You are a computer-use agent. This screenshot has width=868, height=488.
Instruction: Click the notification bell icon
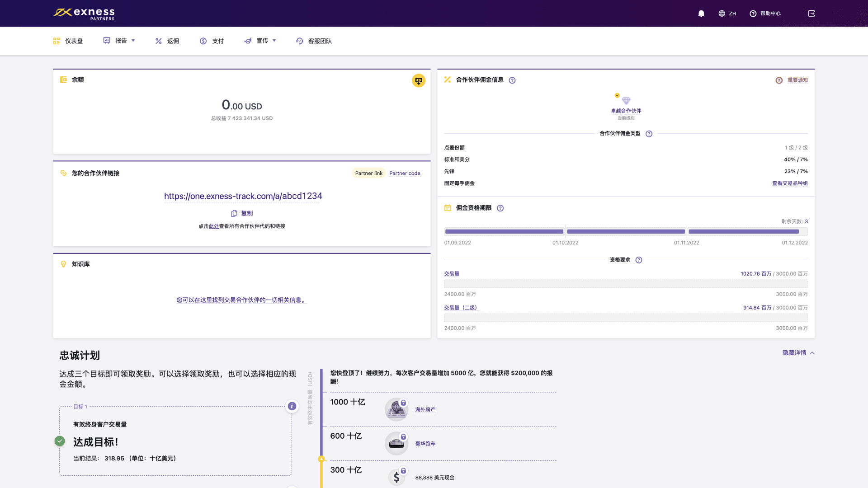701,14
